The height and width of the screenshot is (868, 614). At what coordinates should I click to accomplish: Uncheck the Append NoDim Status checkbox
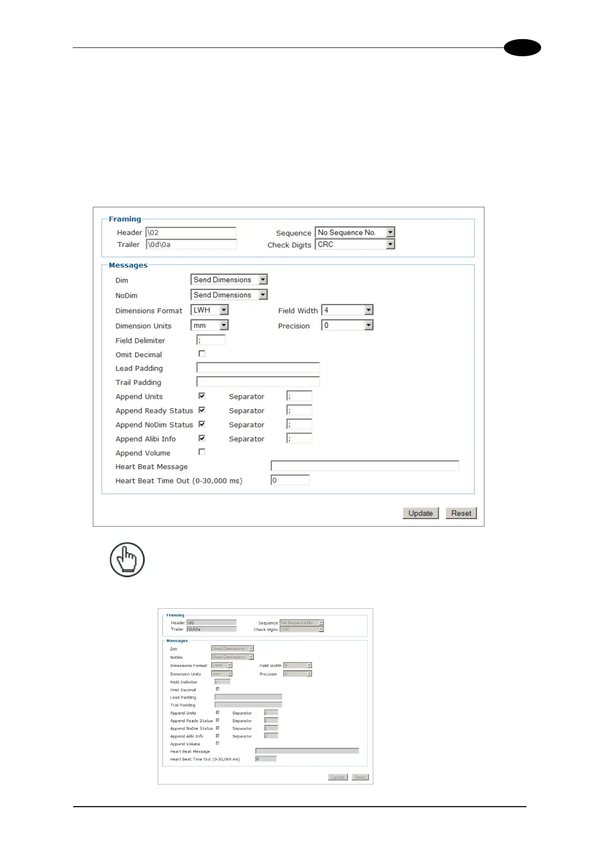point(202,424)
